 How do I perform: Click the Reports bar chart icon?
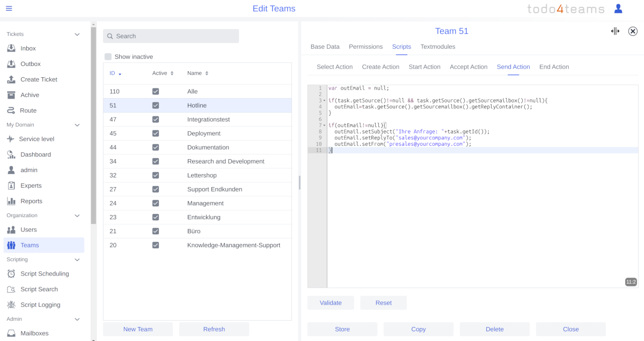(x=11, y=201)
